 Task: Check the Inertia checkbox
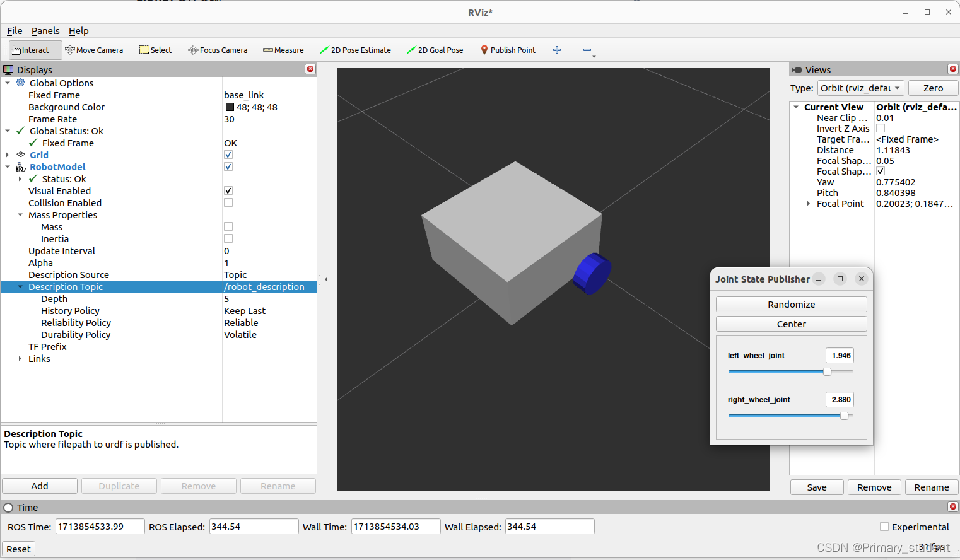point(228,238)
